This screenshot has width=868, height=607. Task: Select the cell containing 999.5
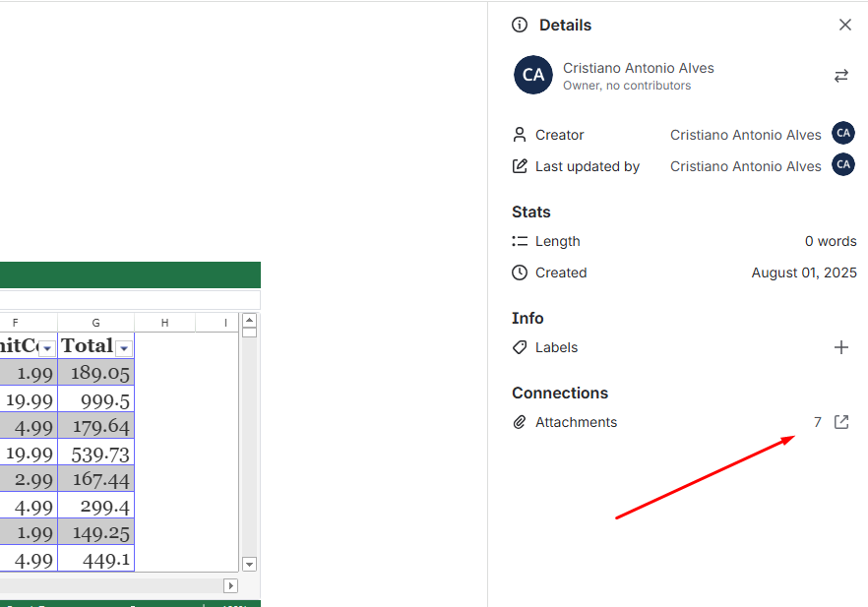[95, 399]
